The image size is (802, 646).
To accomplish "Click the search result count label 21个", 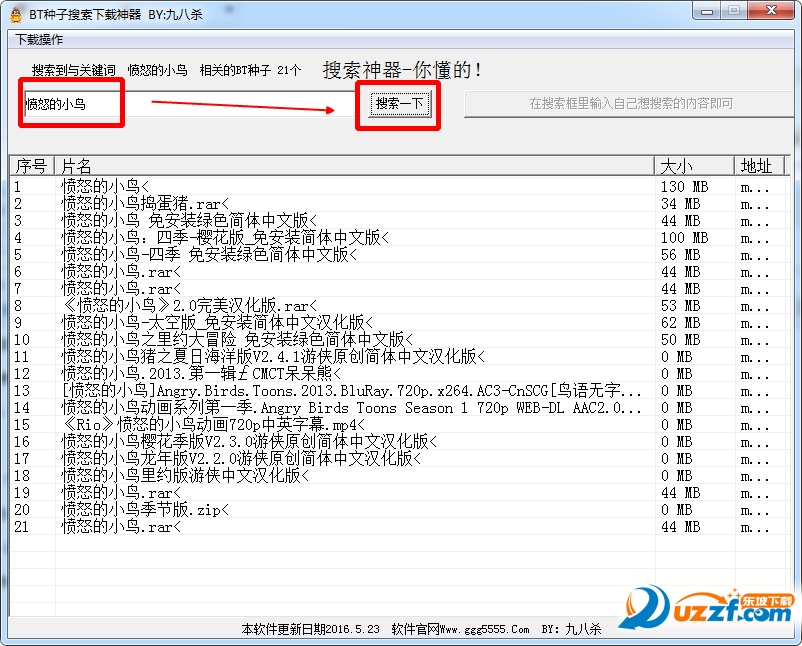I will (289, 70).
